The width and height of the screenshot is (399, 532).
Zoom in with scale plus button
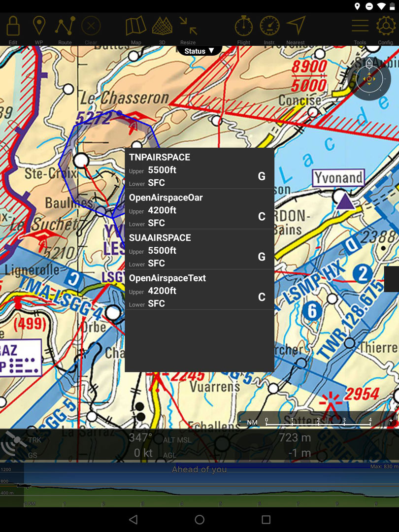(x=391, y=421)
